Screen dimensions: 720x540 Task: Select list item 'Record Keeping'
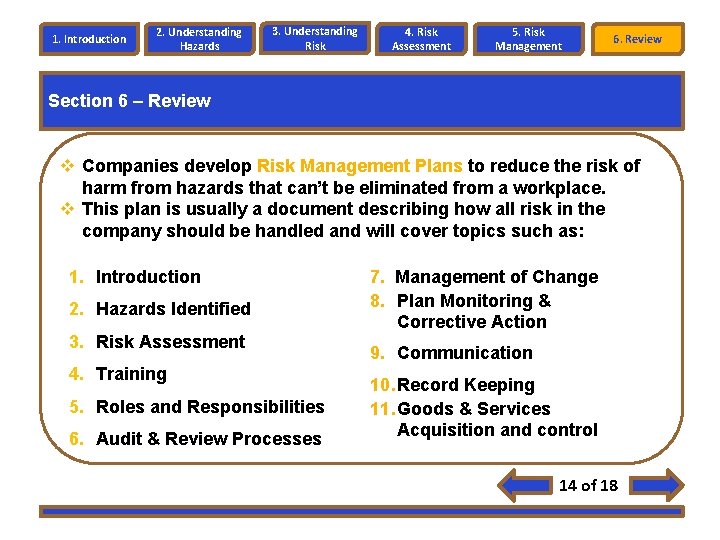(466, 385)
